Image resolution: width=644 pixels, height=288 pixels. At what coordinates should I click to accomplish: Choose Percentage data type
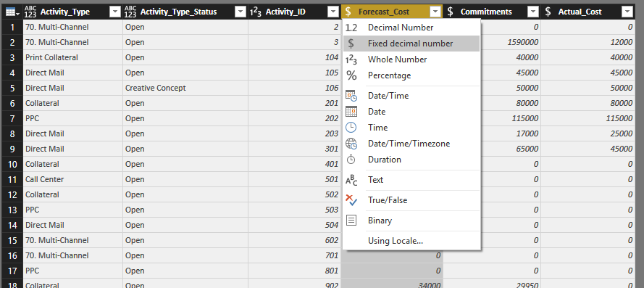coord(411,75)
